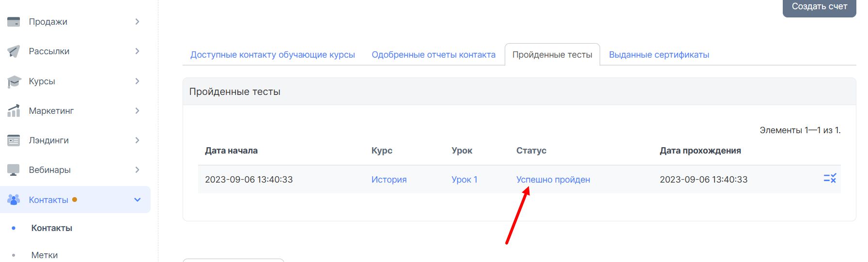The image size is (868, 262).
Task: Click the Создать счет button
Action: (x=820, y=7)
